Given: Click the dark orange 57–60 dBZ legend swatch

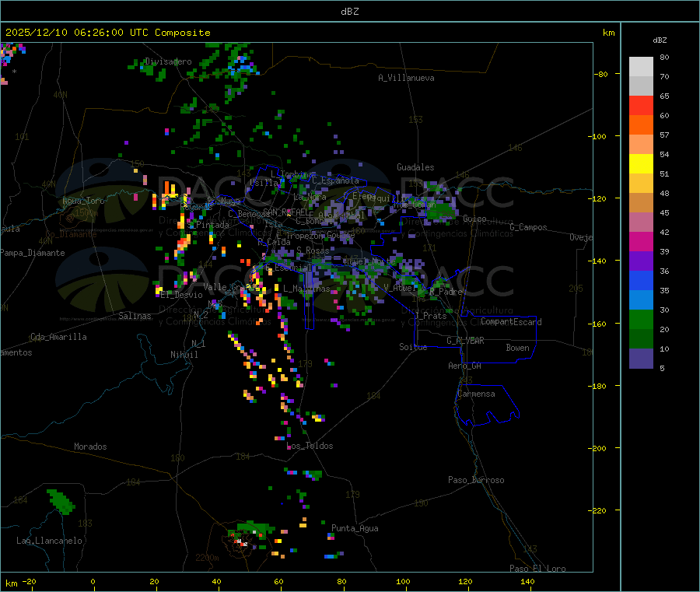Looking at the screenshot, I should tap(641, 125).
